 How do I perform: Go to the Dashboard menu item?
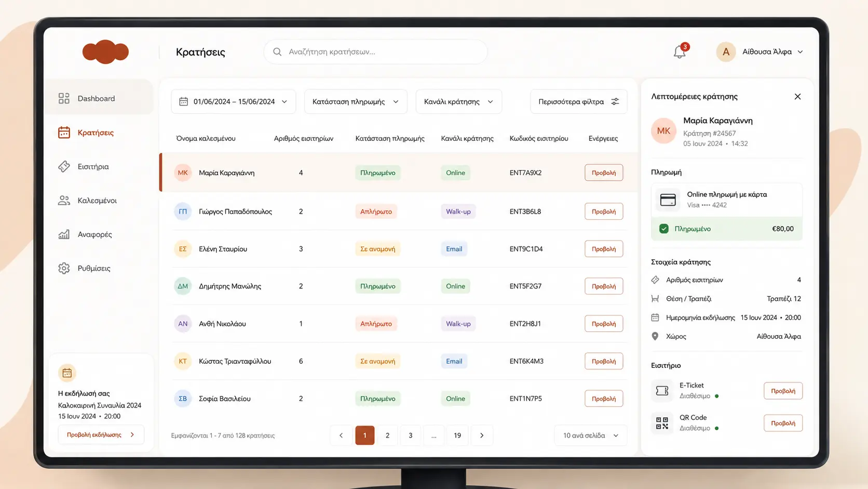coord(99,98)
